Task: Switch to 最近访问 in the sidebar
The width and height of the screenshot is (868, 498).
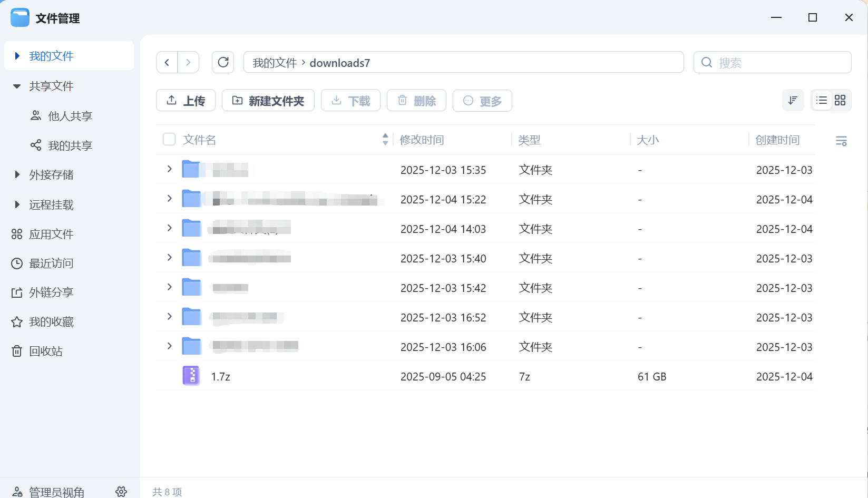Action: tap(51, 263)
